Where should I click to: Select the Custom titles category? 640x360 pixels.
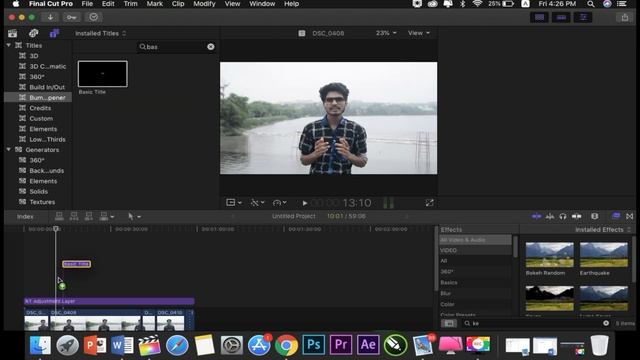[41, 118]
